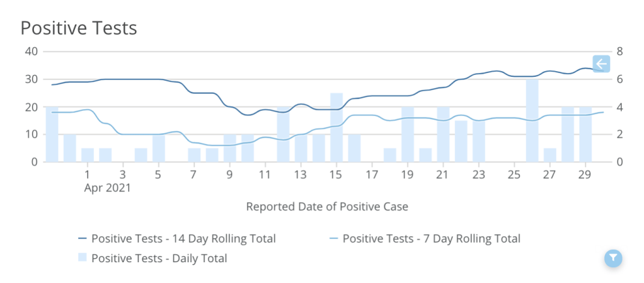Select the daily bar on April 19
Image resolution: width=644 pixels, height=283 pixels.
pyautogui.click(x=408, y=135)
